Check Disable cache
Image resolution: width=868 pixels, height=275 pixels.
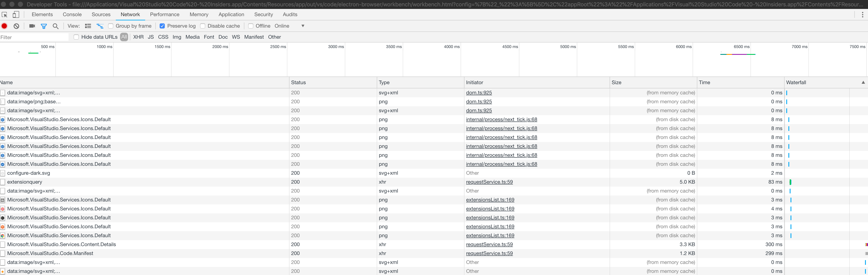202,26
